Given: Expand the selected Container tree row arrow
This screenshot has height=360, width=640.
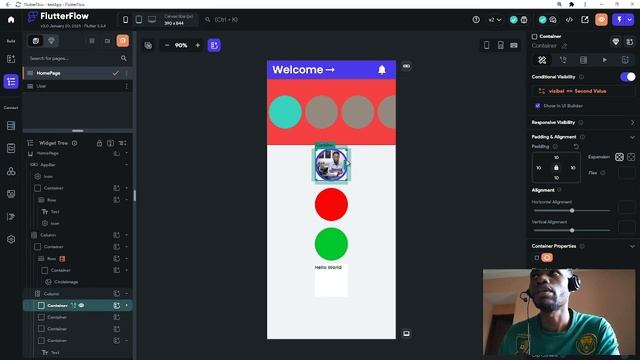Looking at the screenshot, I should point(126,305).
